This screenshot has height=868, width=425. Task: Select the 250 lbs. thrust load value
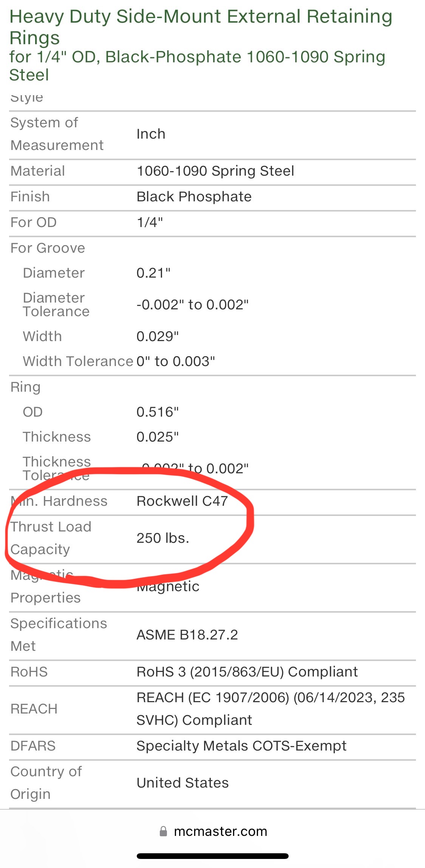163,538
